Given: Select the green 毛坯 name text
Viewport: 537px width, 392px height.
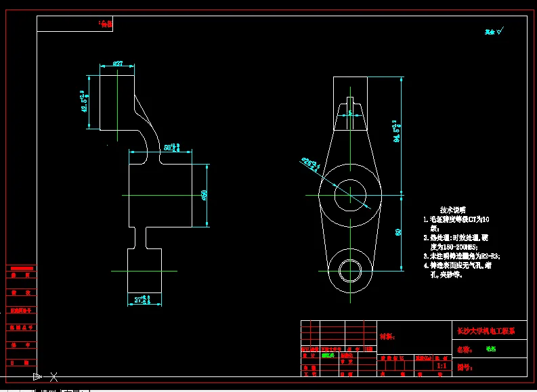Looking at the screenshot, I should tap(491, 349).
